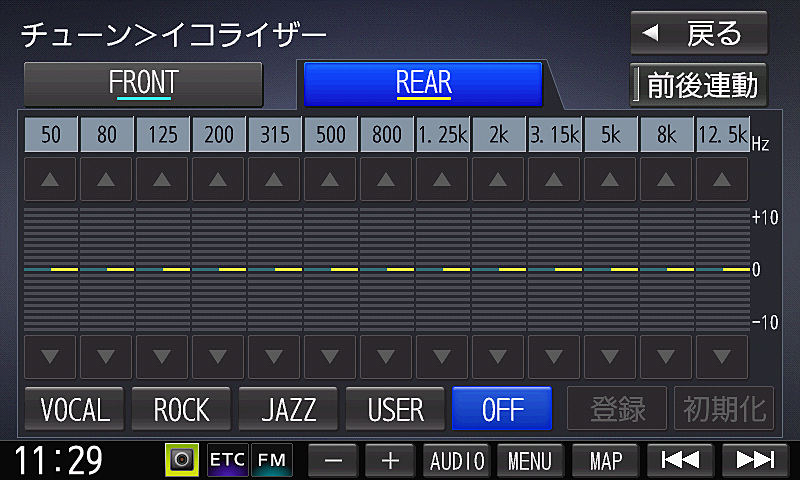Lower the 50 Hz band level
This screenshot has height=480, width=800.
click(x=50, y=357)
